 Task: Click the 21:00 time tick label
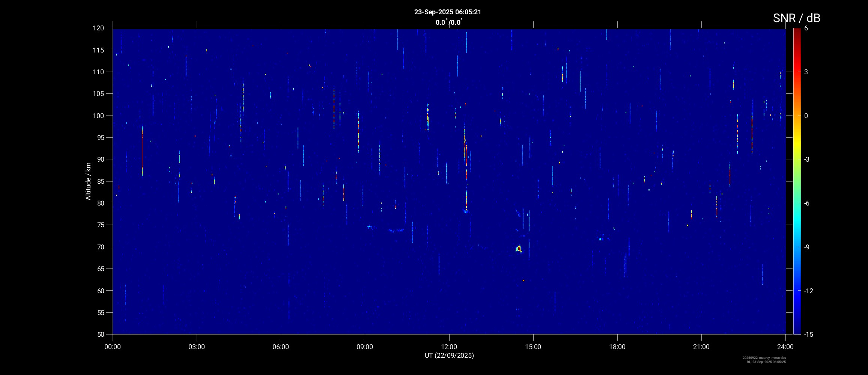[701, 347]
